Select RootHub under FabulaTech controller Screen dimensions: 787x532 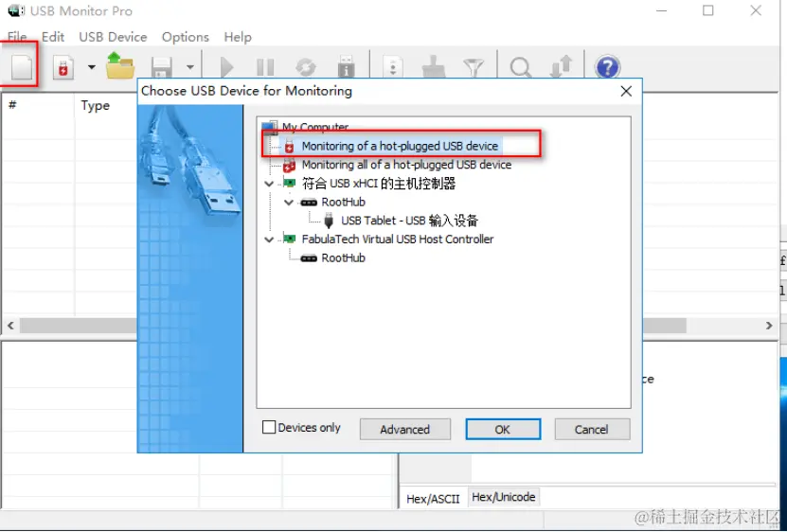[x=344, y=258]
